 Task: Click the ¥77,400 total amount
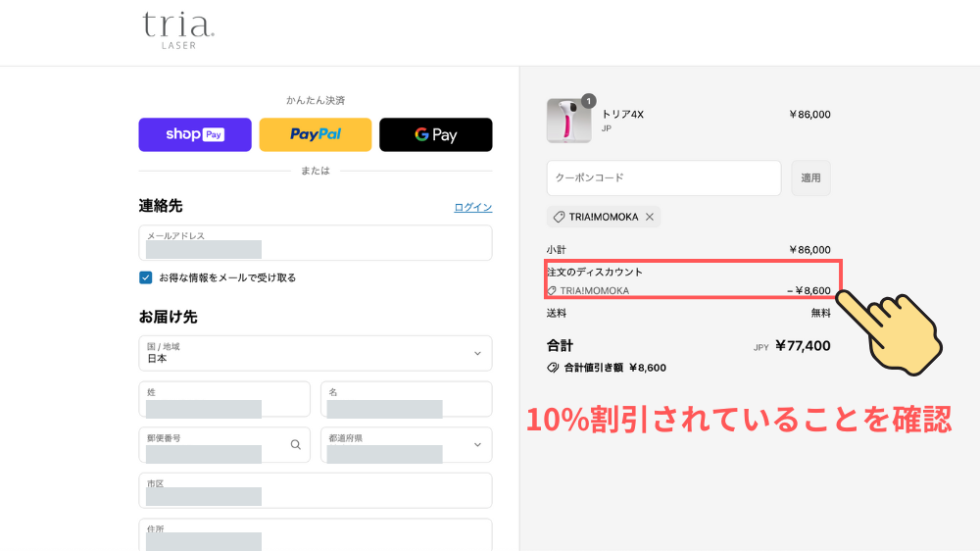[803, 346]
